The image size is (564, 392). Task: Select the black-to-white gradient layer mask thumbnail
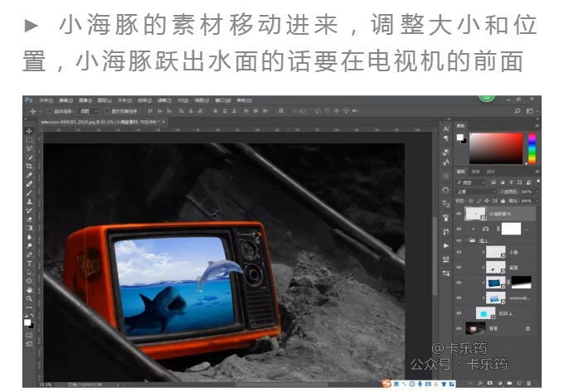point(521,282)
